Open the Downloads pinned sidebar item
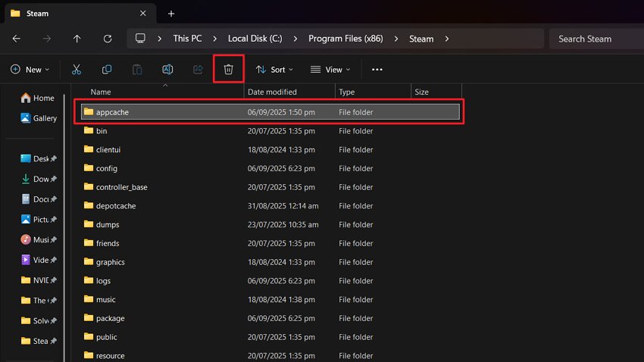 [x=39, y=179]
